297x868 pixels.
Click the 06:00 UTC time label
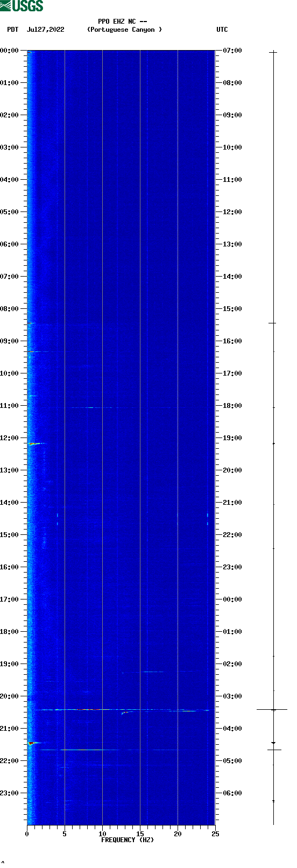coord(232,793)
